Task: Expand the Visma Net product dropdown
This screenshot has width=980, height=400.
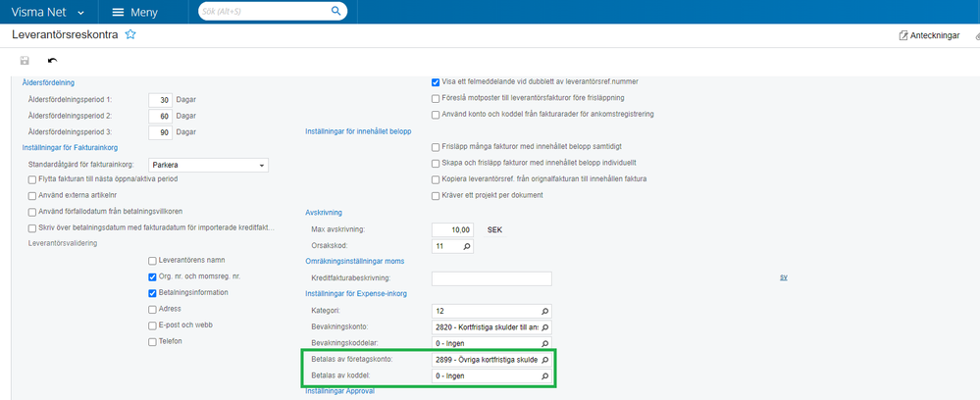Action: (x=79, y=12)
